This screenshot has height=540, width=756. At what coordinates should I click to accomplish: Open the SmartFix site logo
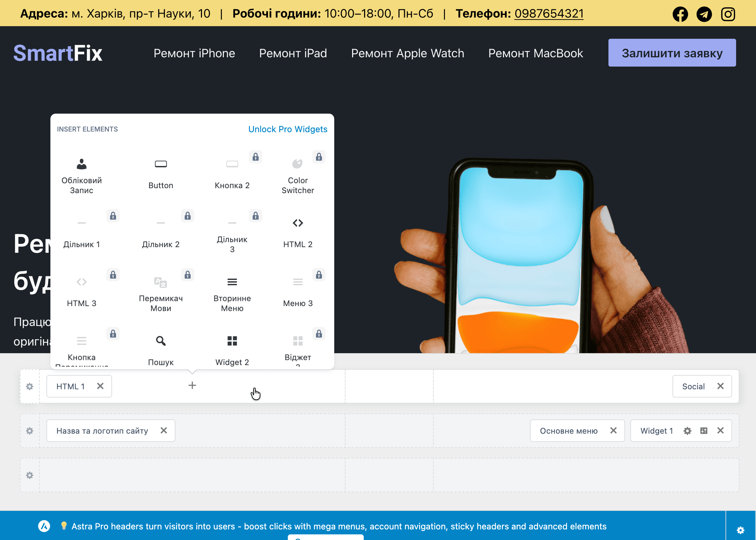(58, 53)
